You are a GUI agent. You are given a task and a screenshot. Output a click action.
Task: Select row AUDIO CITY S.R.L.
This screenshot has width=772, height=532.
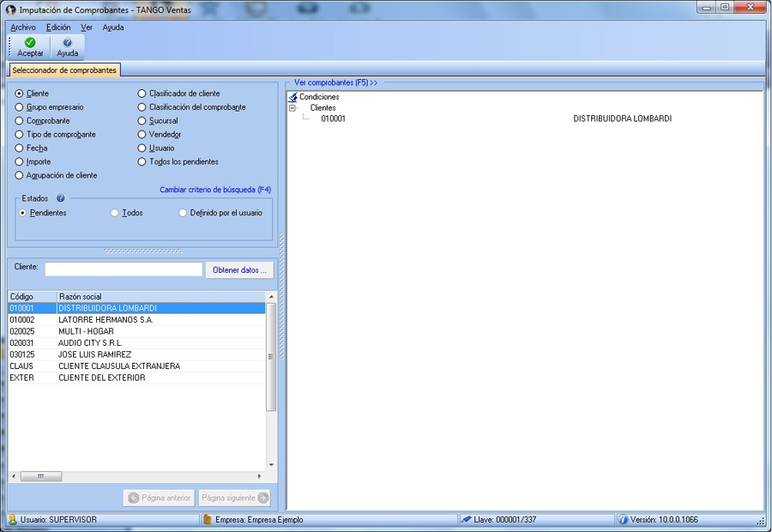click(x=137, y=343)
